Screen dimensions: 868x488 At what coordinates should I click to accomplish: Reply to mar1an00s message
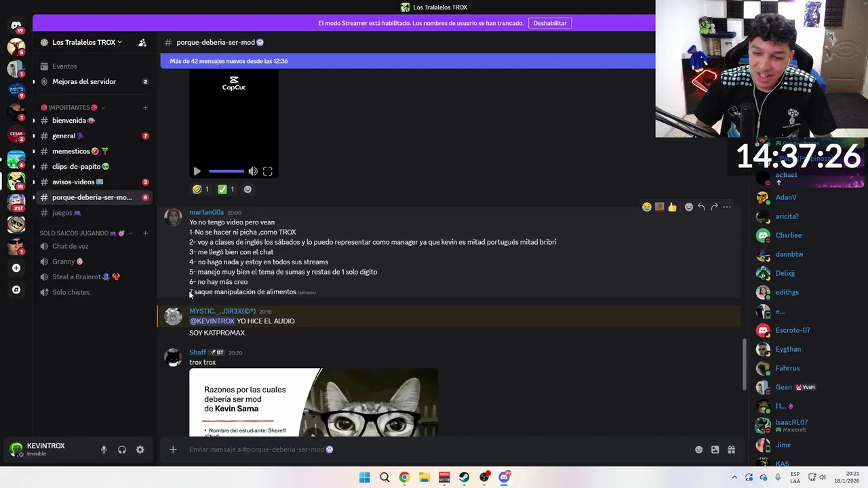point(701,207)
